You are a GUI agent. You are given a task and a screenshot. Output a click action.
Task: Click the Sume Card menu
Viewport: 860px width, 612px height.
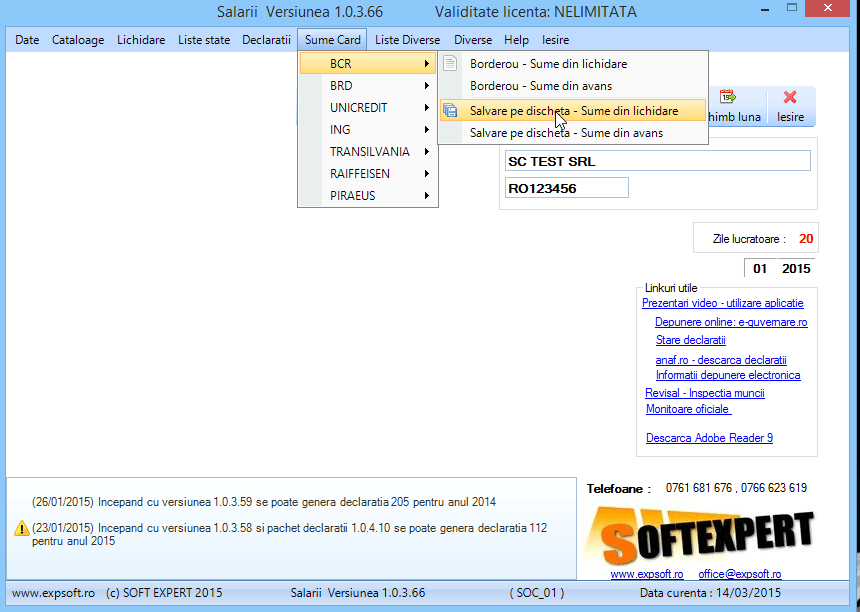coord(332,40)
